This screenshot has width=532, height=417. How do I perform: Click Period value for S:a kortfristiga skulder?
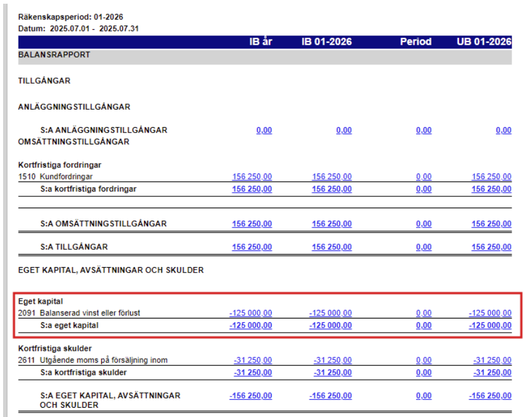(x=423, y=372)
